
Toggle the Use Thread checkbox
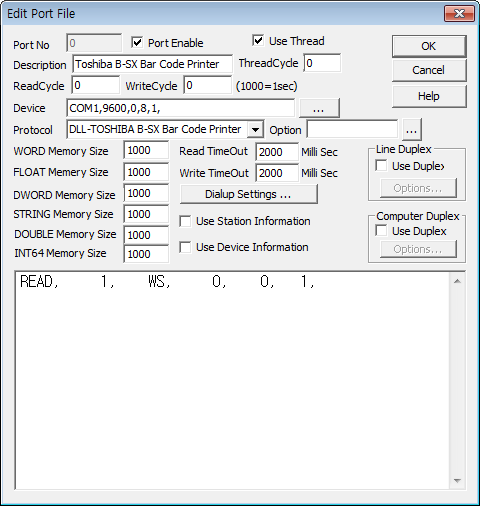click(258, 41)
